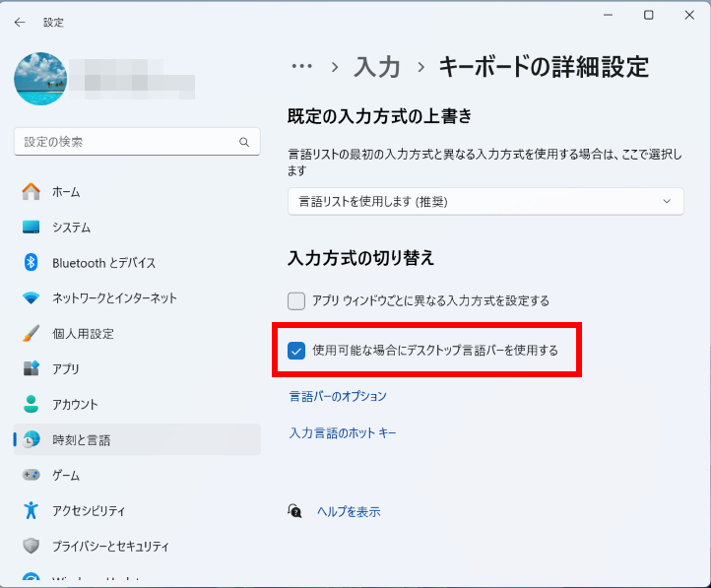Viewport: 711px width, 588px height.
Task: Click the キーボードの詳細設定 page title
Action: click(x=545, y=67)
